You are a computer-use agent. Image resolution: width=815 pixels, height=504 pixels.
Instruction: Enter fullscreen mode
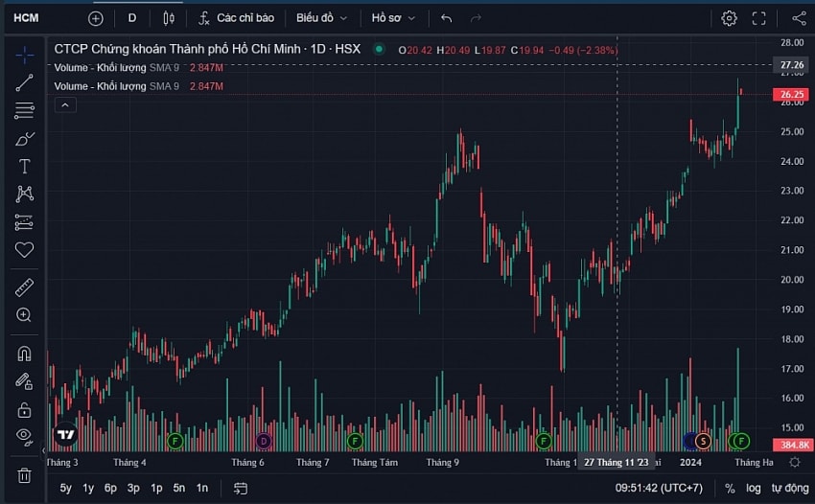[x=758, y=19]
